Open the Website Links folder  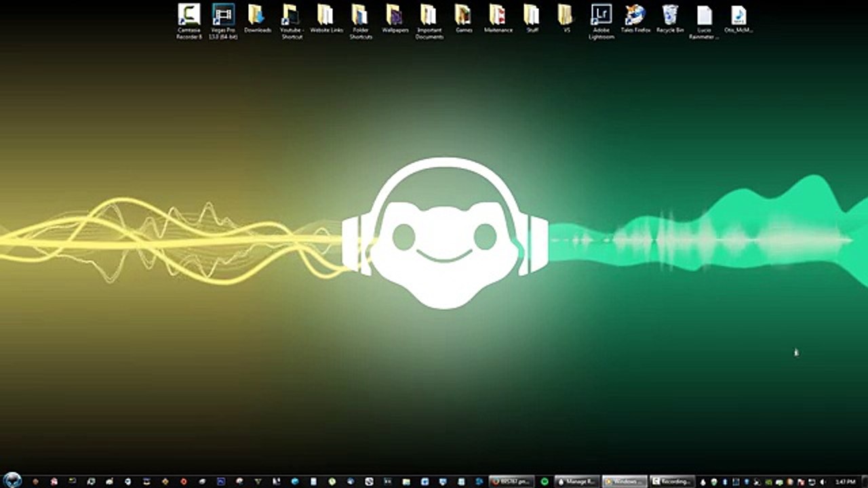pos(326,18)
